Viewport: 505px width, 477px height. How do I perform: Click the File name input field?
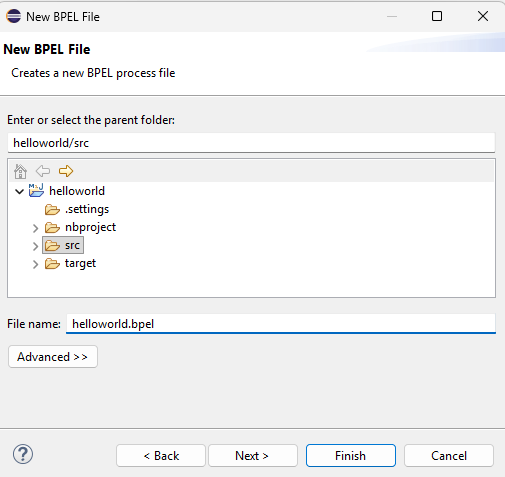pyautogui.click(x=281, y=324)
